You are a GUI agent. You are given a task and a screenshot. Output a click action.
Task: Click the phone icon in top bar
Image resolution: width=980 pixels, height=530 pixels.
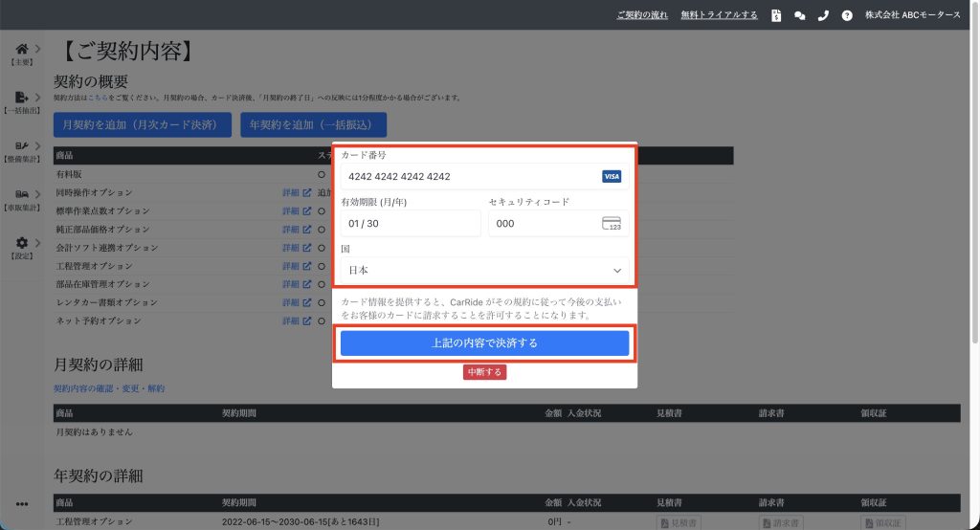[823, 15]
